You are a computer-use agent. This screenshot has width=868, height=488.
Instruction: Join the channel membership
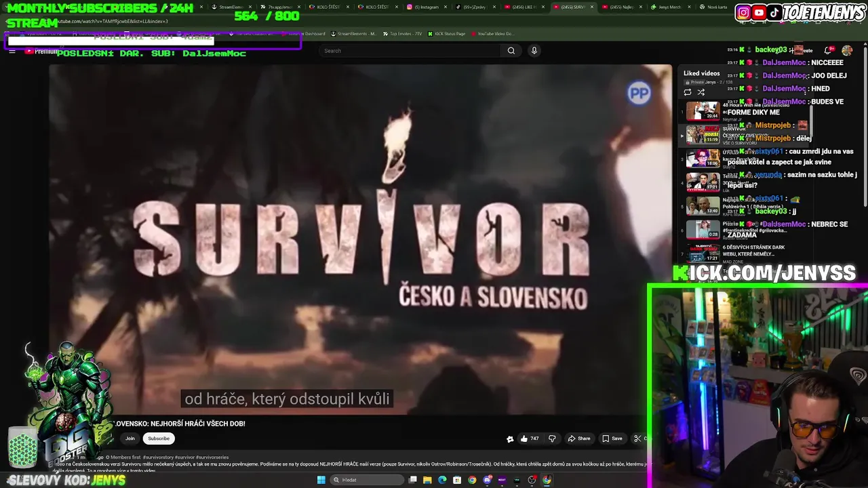pos(130,439)
